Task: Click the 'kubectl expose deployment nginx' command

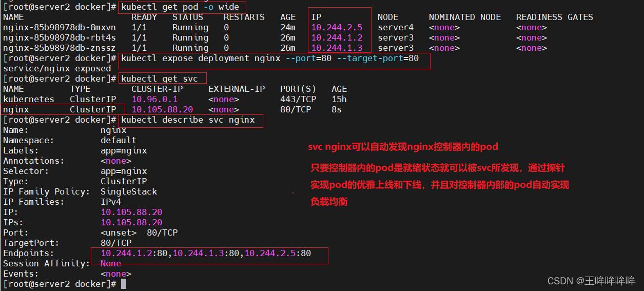Action: tap(270, 58)
